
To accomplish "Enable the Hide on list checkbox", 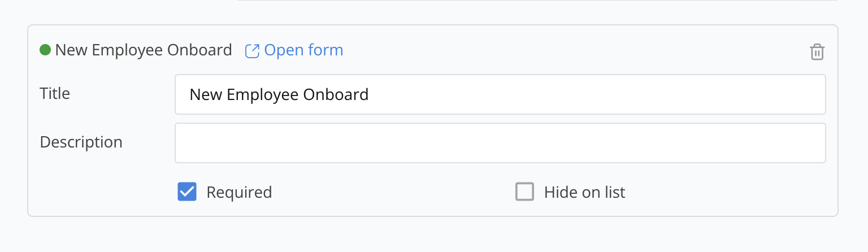I will [x=524, y=192].
